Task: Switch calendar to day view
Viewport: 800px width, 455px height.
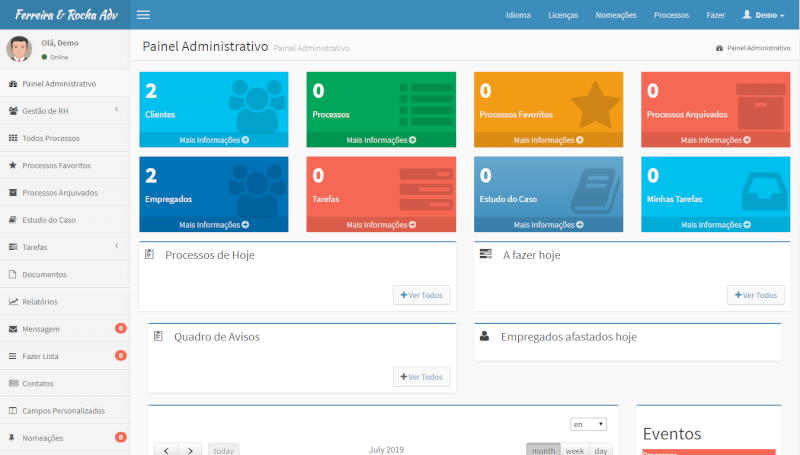Action: point(599,450)
